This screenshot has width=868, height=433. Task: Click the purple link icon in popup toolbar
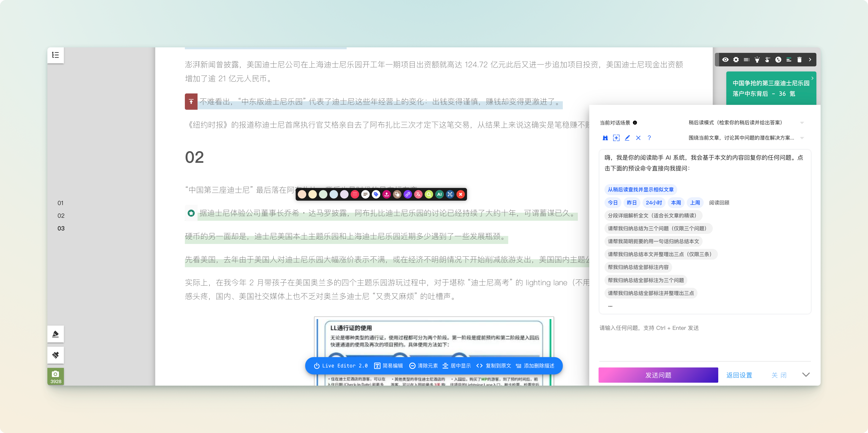pos(408,194)
